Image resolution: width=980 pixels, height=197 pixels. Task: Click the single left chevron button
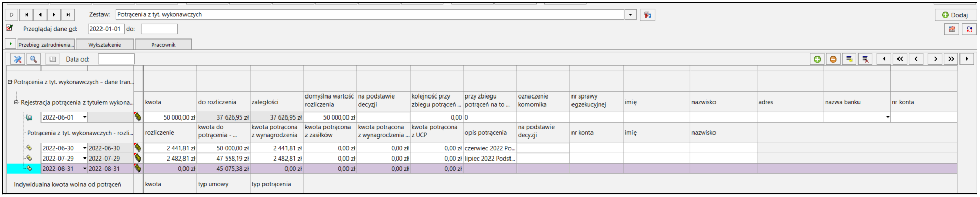tap(916, 59)
